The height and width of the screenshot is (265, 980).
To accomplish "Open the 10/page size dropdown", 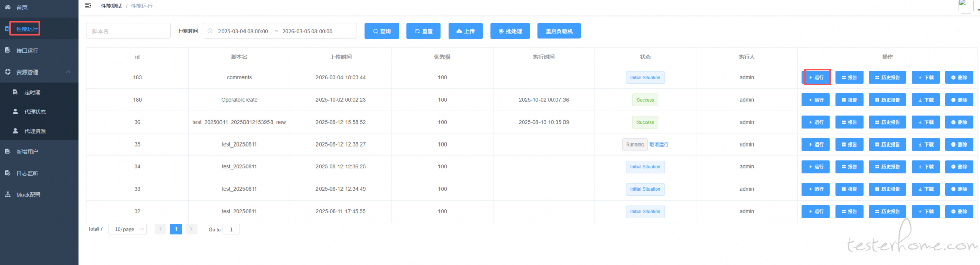I will click(128, 230).
